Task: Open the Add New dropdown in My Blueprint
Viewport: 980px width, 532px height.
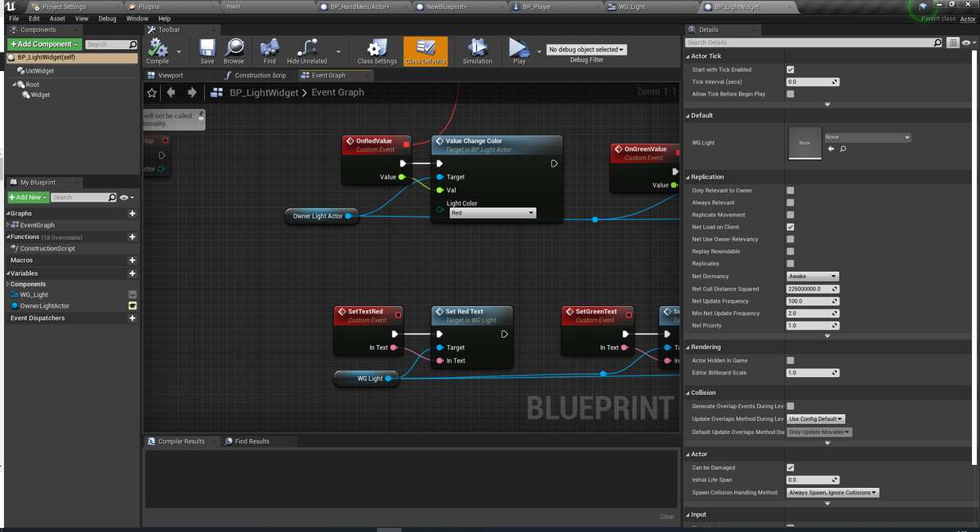Action: [x=27, y=197]
